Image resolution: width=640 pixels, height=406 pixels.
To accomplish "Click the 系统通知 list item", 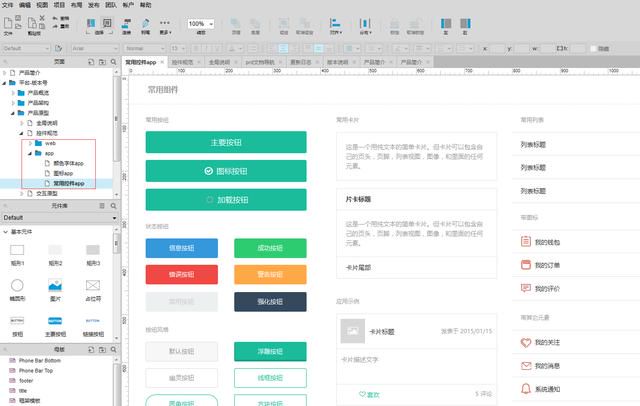I will (x=576, y=389).
